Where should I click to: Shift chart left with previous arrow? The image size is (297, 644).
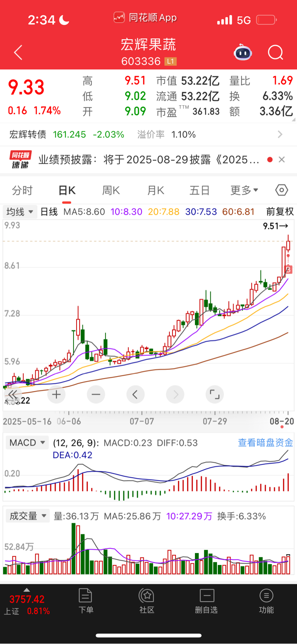coord(135,395)
